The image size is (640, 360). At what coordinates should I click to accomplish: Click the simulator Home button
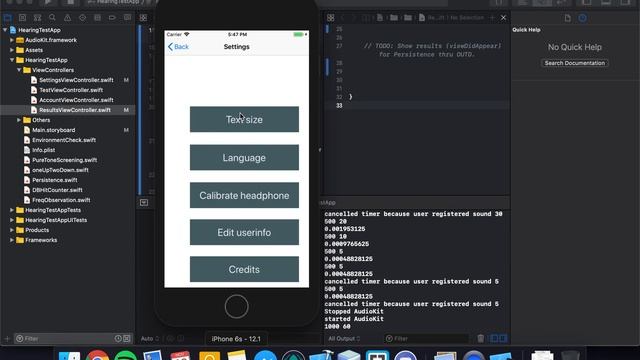[236, 307]
